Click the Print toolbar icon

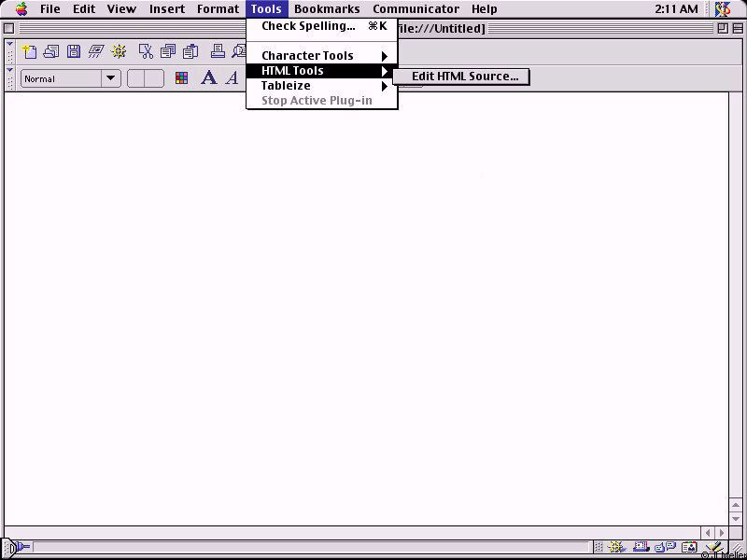click(x=218, y=51)
